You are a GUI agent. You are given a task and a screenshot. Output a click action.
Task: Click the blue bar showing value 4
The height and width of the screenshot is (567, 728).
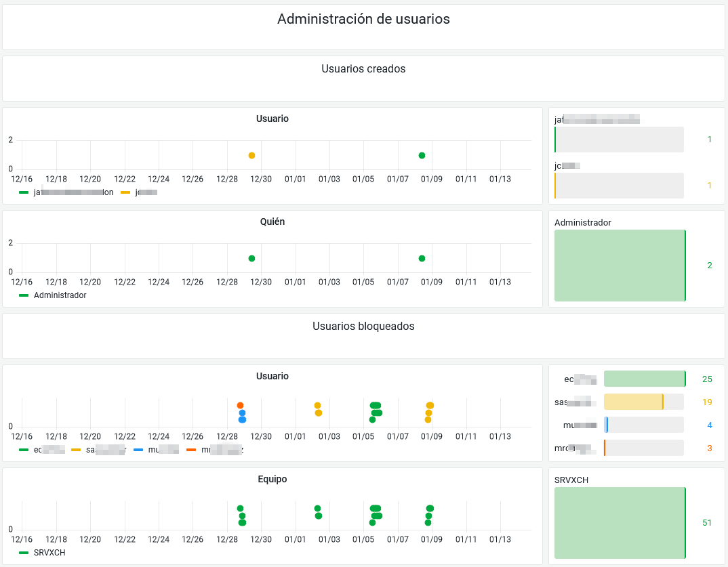point(606,425)
